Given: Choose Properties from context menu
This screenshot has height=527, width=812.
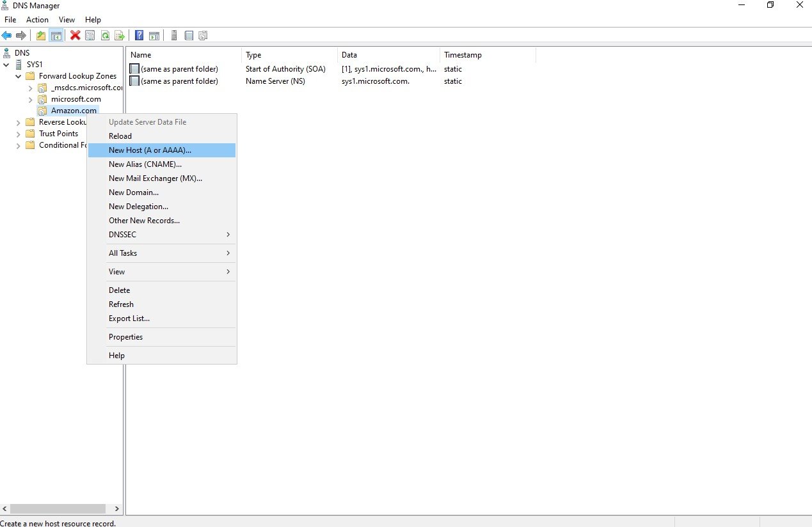Looking at the screenshot, I should (x=162, y=337).
